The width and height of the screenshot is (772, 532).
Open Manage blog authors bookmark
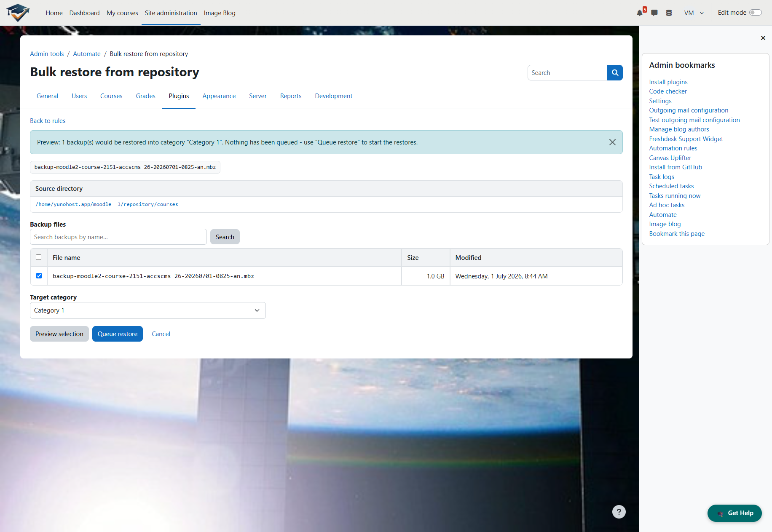679,129
